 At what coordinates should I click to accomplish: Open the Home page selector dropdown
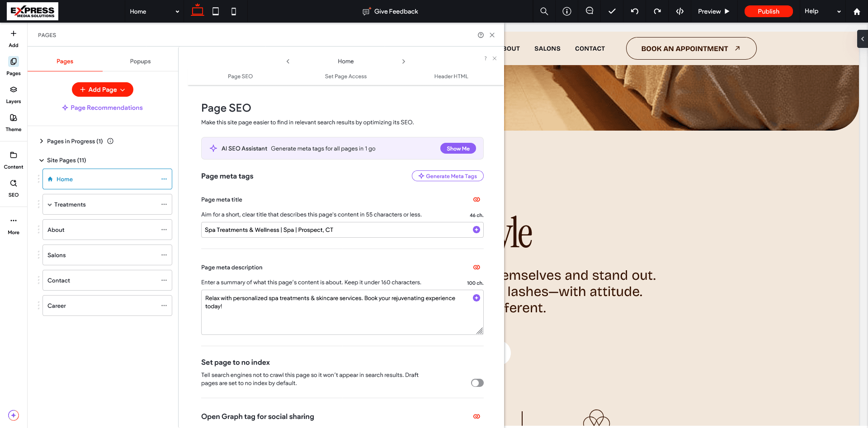[x=154, y=11]
